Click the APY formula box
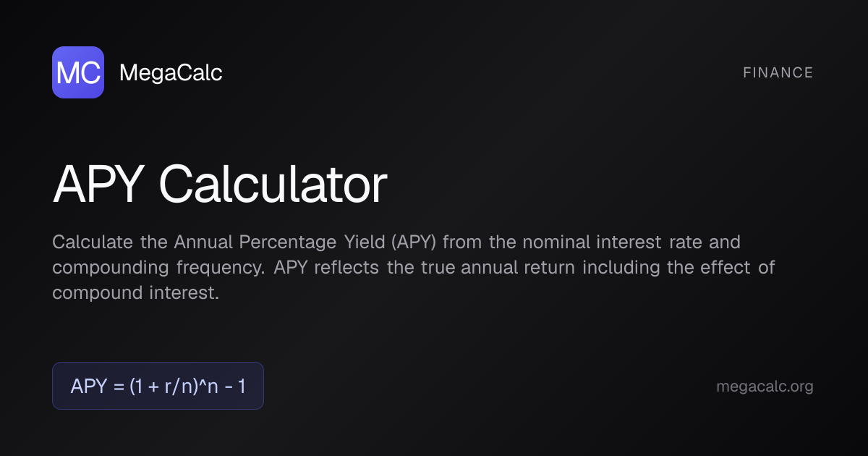Viewport: 868px width, 456px height. 158,386
